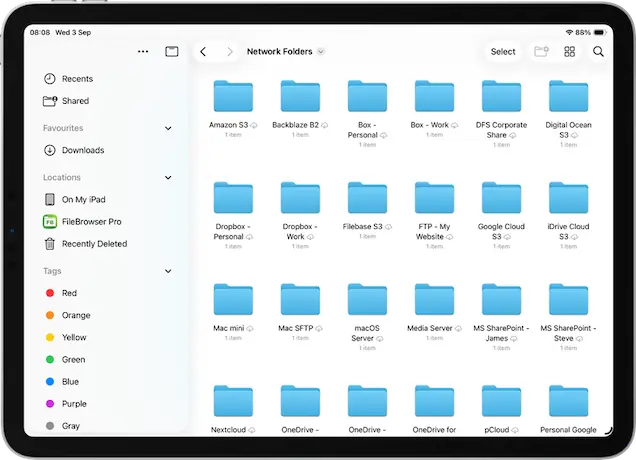
Task: Open the Amazon S3 folder
Action: 232,97
